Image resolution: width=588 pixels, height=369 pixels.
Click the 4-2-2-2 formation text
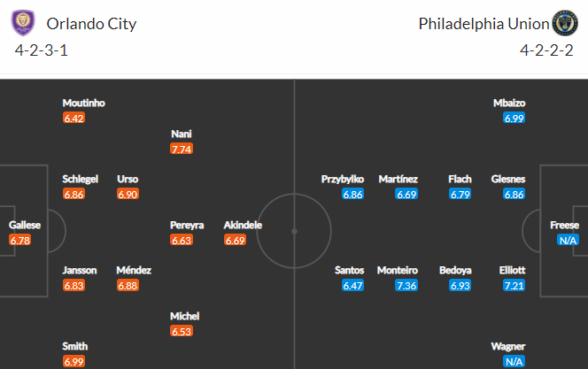point(546,50)
